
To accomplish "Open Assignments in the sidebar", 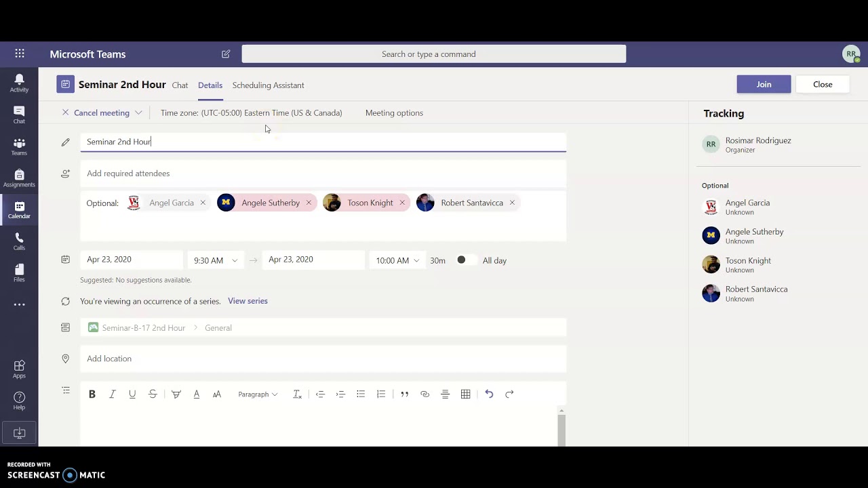I will point(19,179).
